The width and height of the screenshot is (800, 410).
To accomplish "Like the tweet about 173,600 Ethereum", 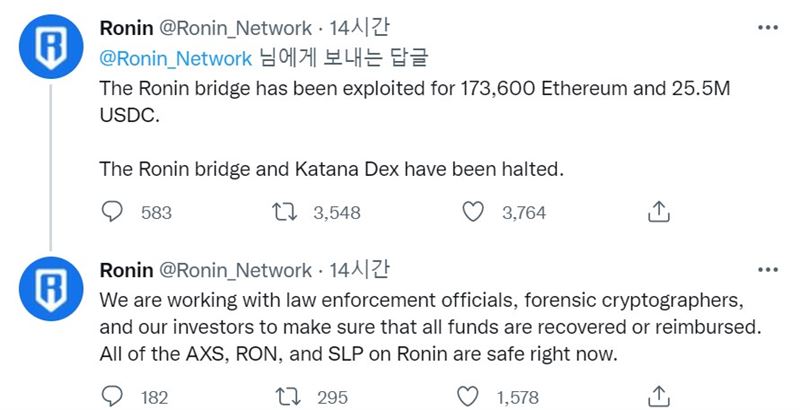I will 472,212.
